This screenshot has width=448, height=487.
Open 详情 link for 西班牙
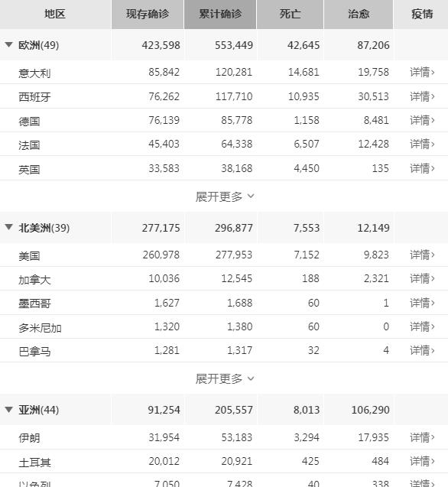point(422,96)
